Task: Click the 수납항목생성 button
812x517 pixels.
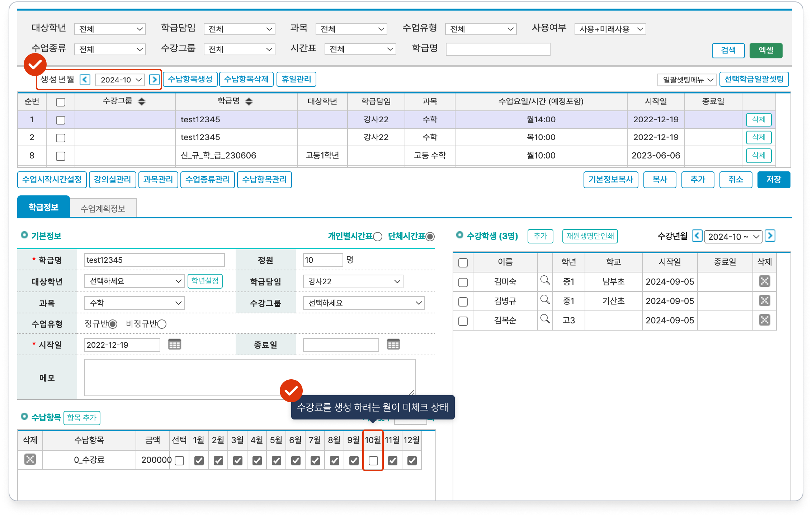Action: (190, 79)
